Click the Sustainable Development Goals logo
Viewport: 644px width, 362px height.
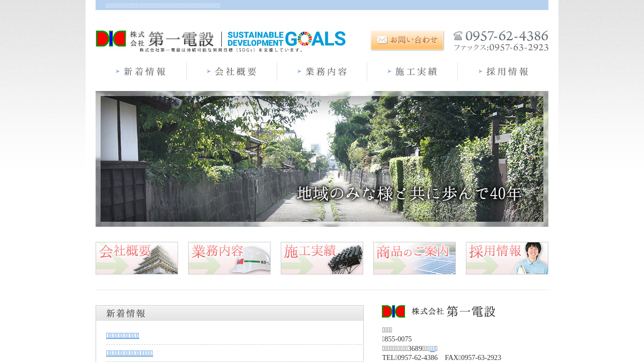coord(286,39)
